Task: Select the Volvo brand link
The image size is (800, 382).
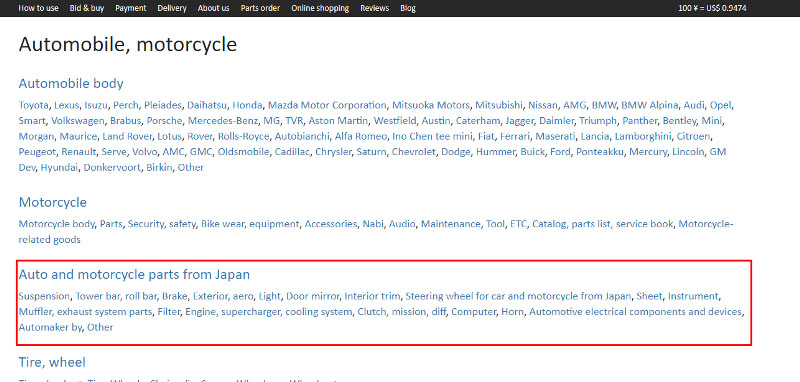Action: 144,152
